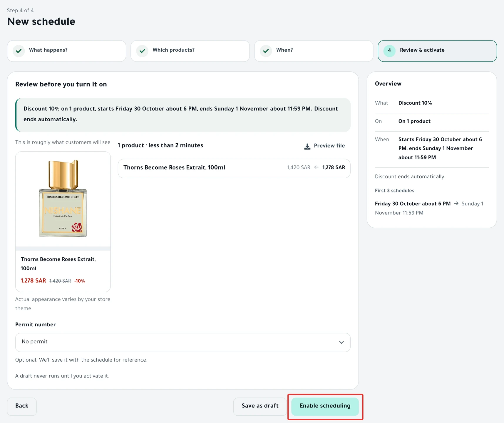Click the Enable scheduling button
504x423 pixels.
coord(325,407)
